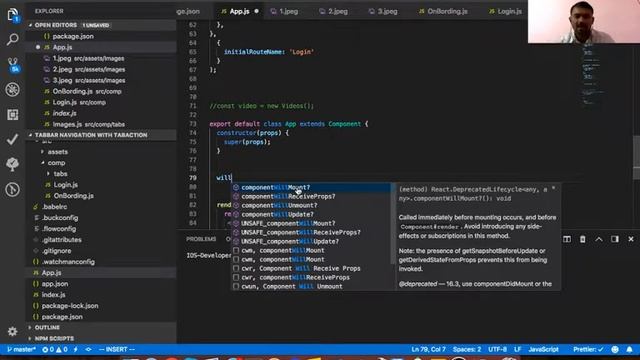Image resolution: width=640 pixels, height=360 pixels.
Task: Click the editor vertical scrollbar
Action: [636, 157]
